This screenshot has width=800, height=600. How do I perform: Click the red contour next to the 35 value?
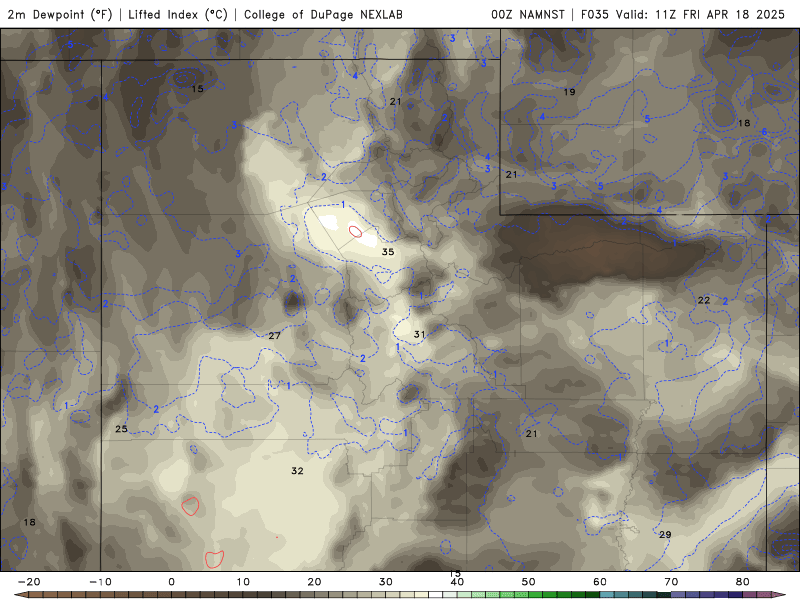356,232
